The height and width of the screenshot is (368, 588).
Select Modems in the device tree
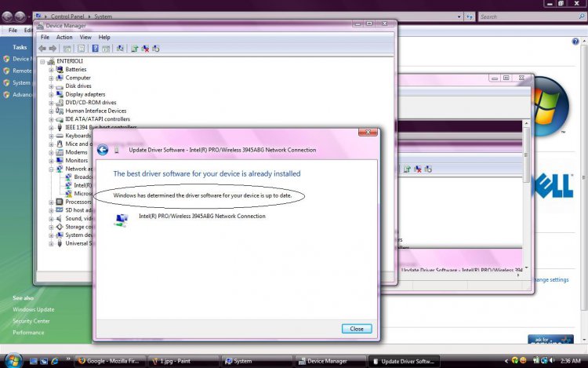(76, 152)
